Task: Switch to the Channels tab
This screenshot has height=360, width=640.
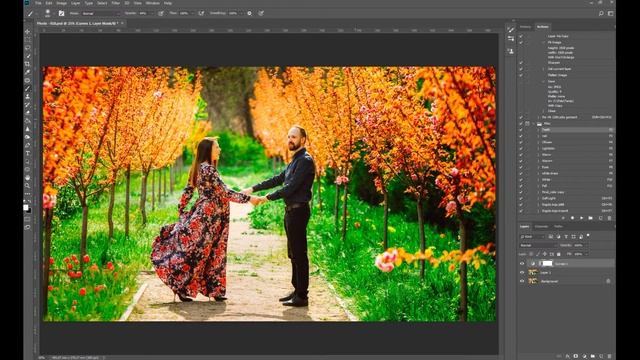Action: pyautogui.click(x=541, y=227)
